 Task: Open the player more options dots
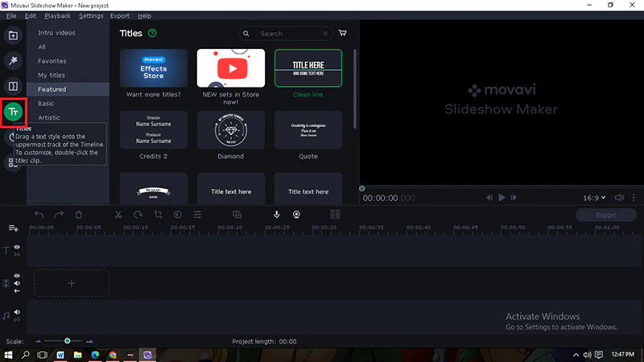(x=634, y=198)
